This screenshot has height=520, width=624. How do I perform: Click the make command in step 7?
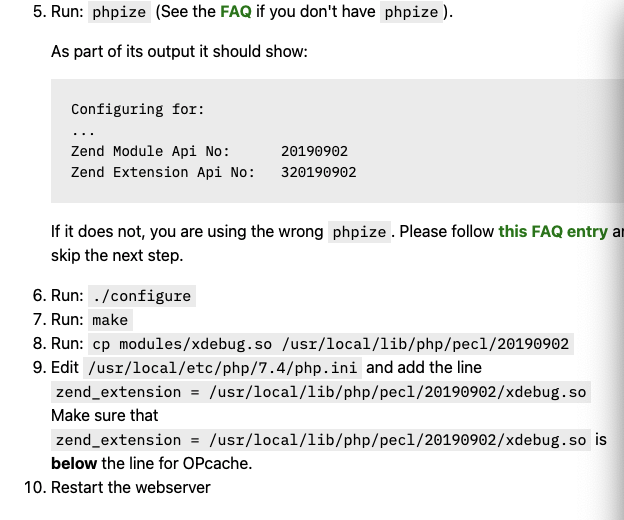110,320
